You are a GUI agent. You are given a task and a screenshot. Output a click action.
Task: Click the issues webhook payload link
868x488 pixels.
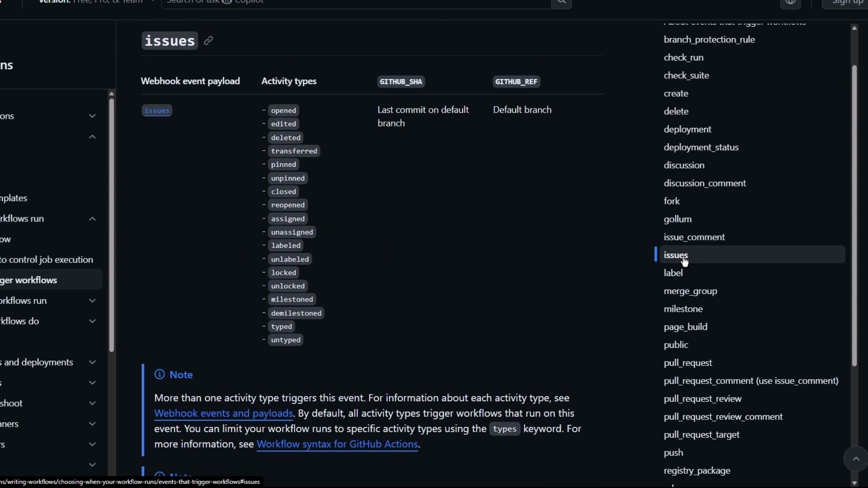pyautogui.click(x=157, y=111)
